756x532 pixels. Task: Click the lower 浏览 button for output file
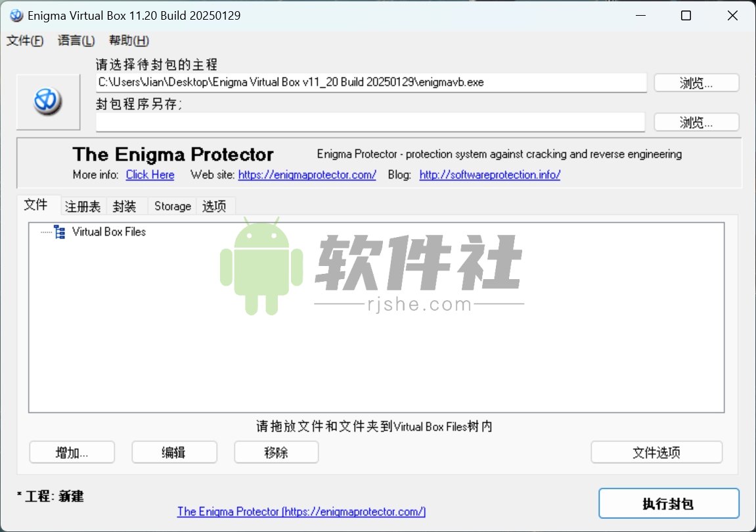point(696,122)
